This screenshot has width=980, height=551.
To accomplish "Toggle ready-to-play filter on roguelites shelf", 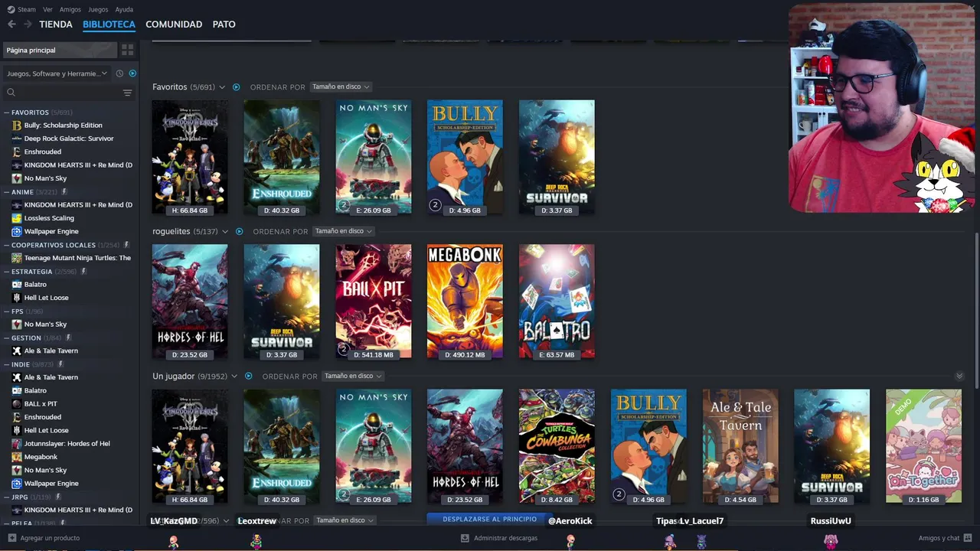I will [239, 231].
